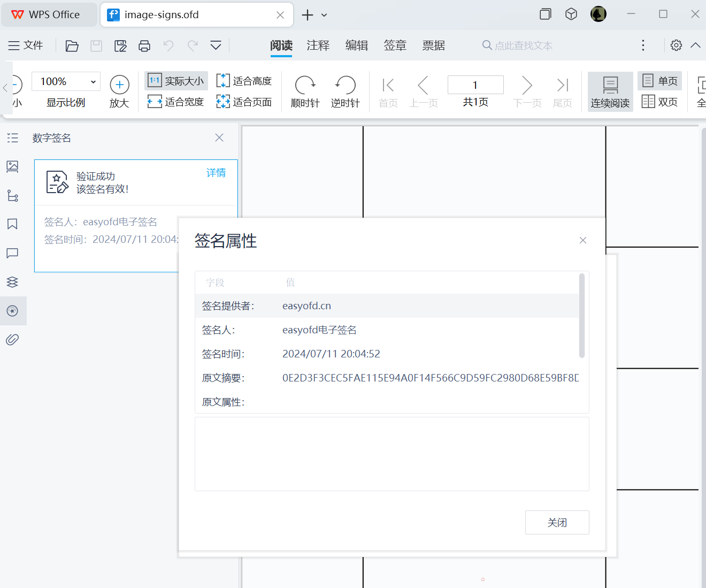Select the 原文摘要 hash value row
The image size is (706, 588).
coord(387,378)
